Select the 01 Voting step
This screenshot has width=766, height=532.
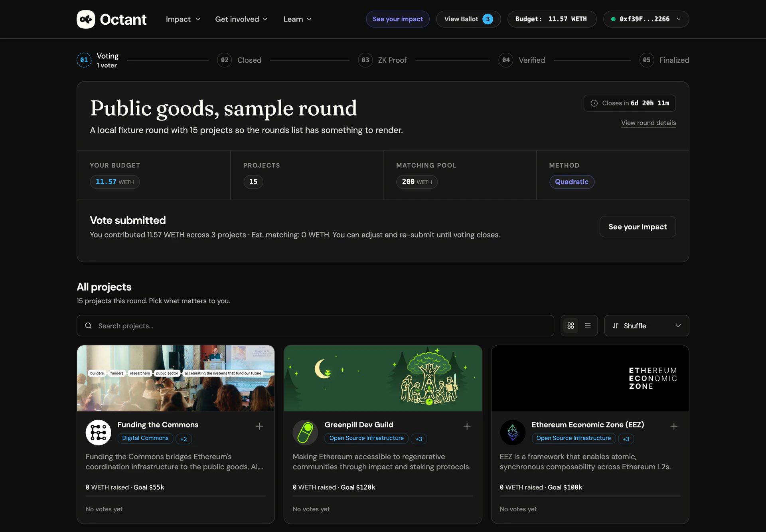(x=98, y=60)
